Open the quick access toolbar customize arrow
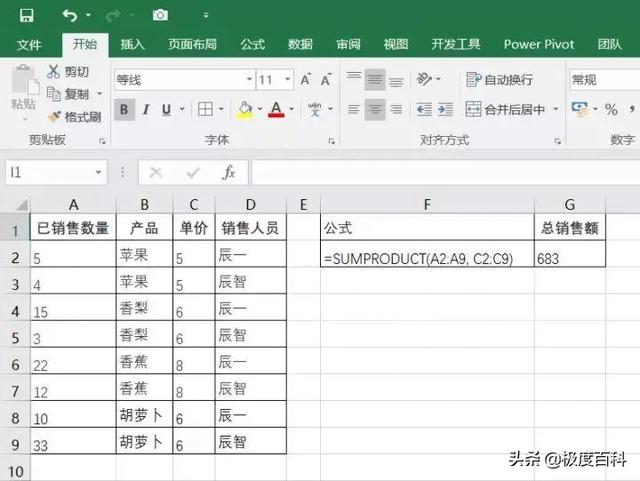Screen dimensions: 640x481 click(206, 16)
